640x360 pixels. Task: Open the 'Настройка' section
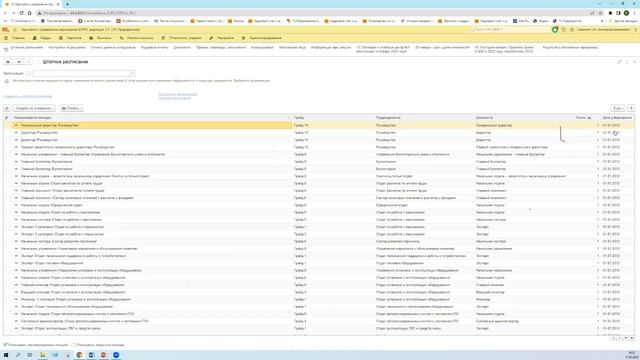(222, 38)
